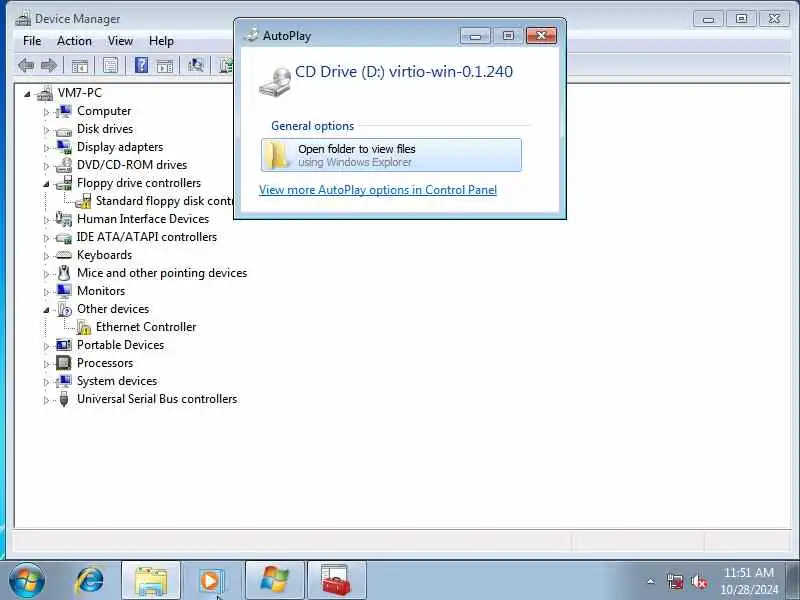The image size is (800, 600).
Task: Expand the Portable Devices category
Action: click(x=46, y=346)
